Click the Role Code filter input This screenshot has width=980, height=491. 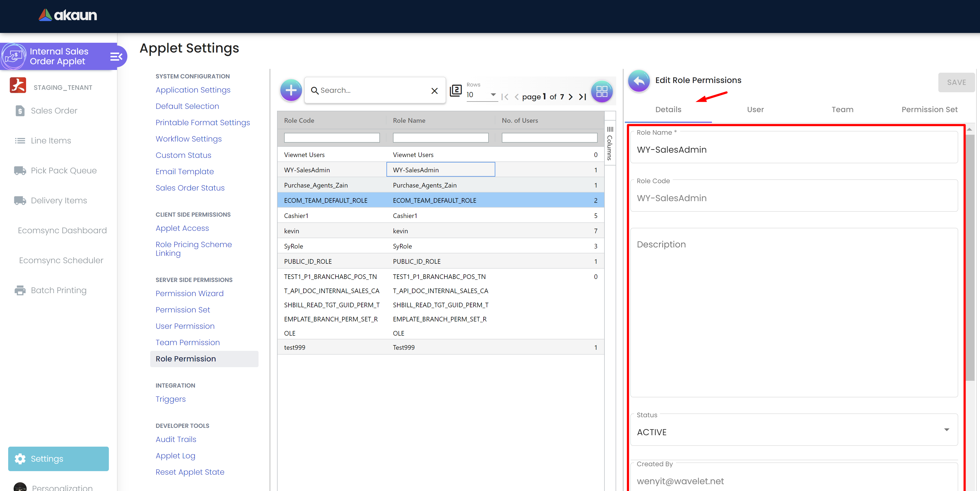pyautogui.click(x=332, y=138)
